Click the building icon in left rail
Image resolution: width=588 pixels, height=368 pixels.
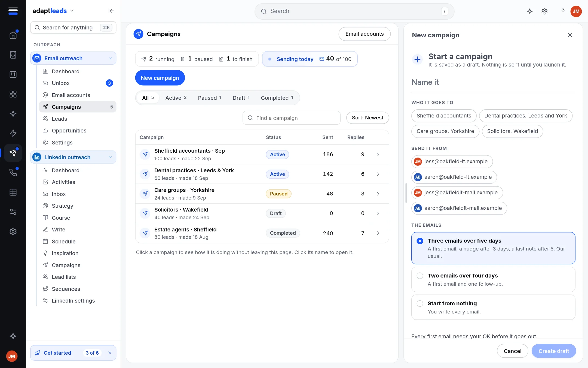[13, 55]
